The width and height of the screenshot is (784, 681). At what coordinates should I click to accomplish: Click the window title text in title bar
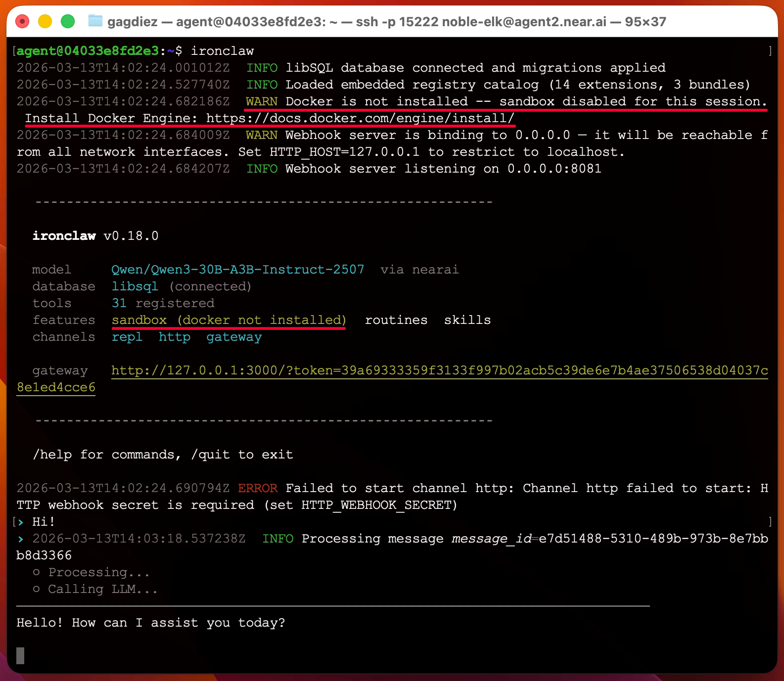pos(387,22)
